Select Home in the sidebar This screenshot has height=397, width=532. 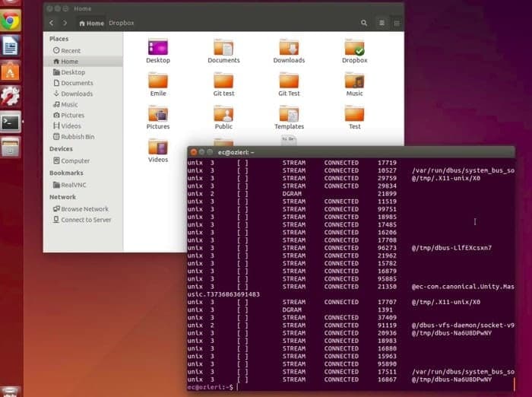(83, 62)
